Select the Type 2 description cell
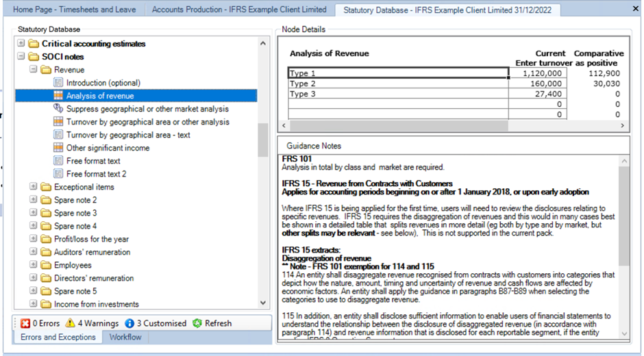This screenshot has height=356, width=644. (399, 84)
